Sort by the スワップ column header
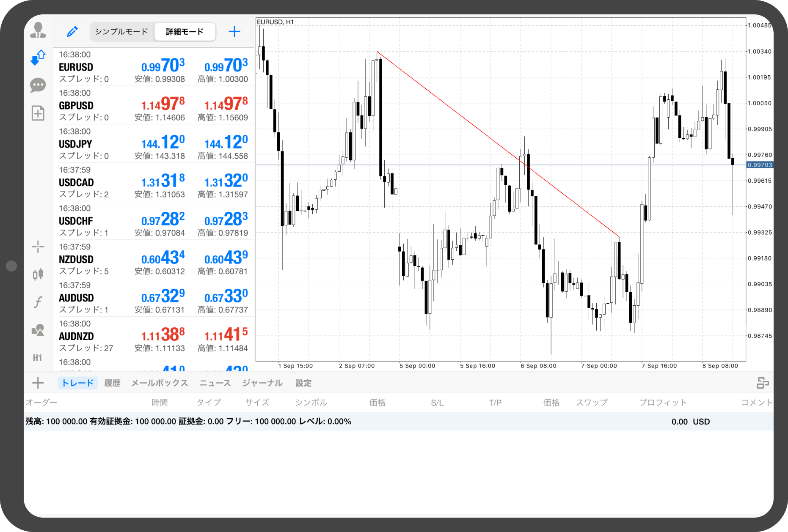788x532 pixels. click(592, 403)
